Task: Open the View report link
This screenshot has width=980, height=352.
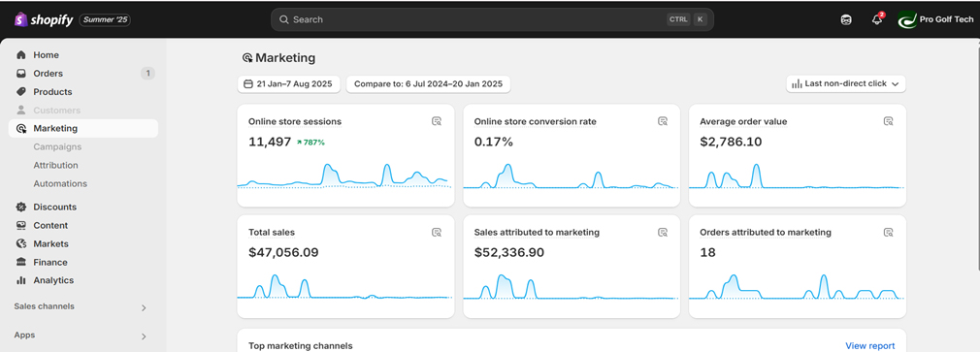Action: (870, 346)
